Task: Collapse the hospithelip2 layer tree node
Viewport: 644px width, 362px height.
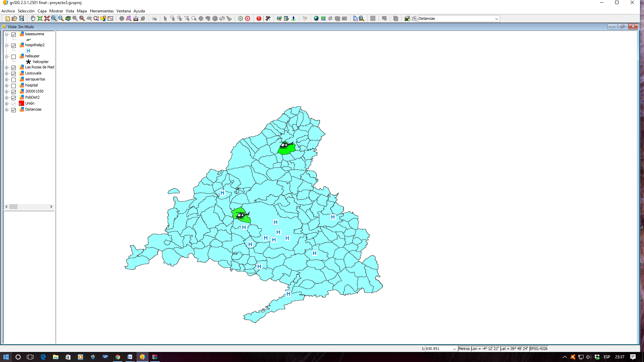Action: 6,45
